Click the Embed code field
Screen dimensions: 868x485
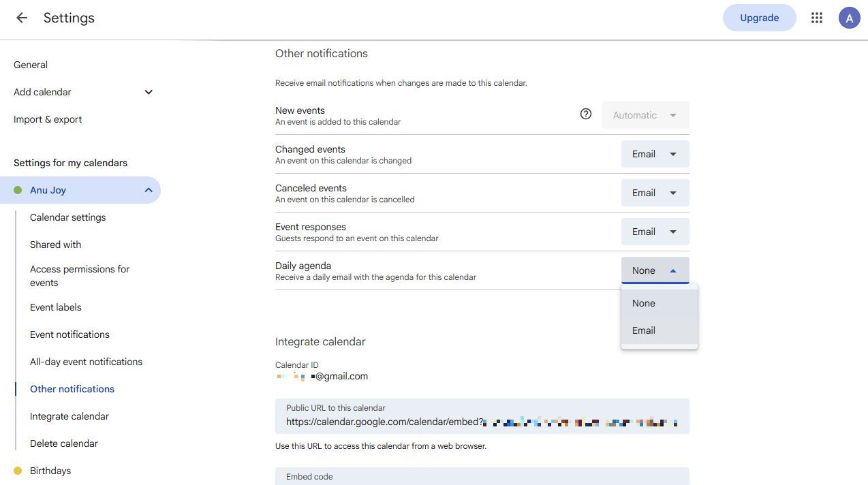click(482, 476)
